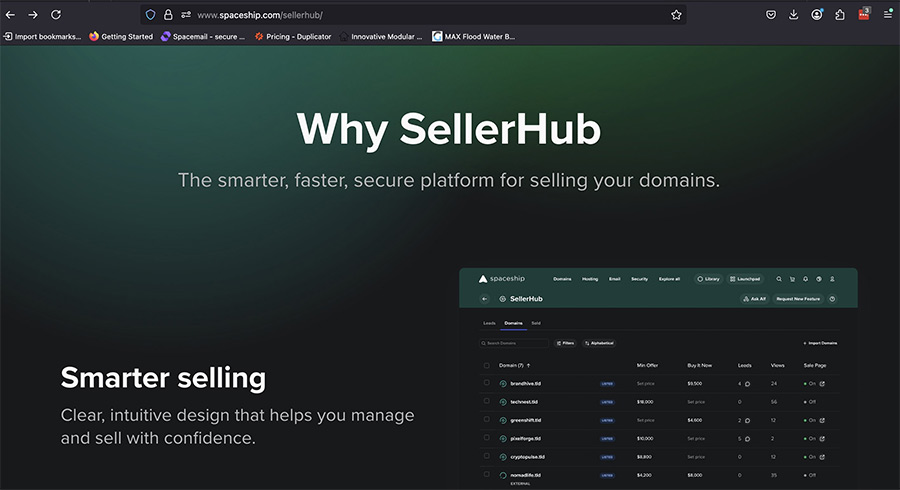Click the browser forward arrow
The width and height of the screenshot is (900, 490).
coord(33,15)
